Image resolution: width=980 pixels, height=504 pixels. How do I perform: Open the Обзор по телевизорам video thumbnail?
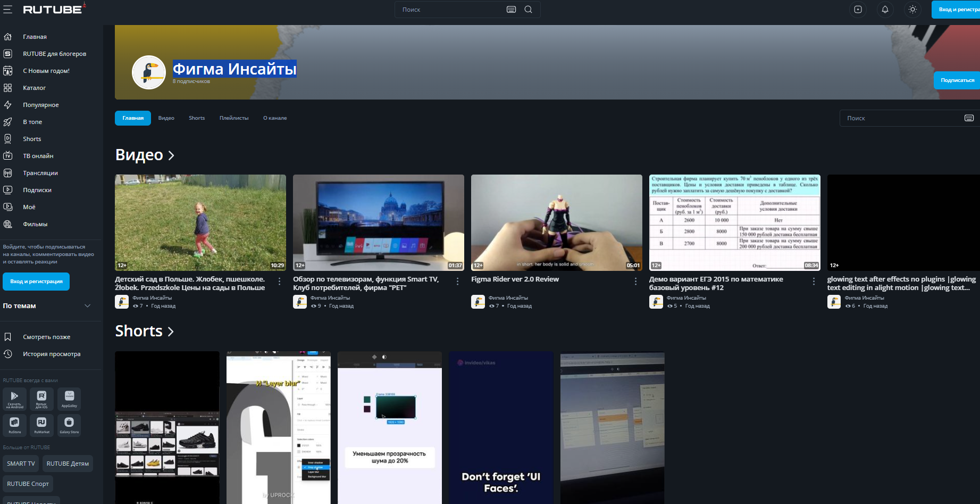(379, 222)
